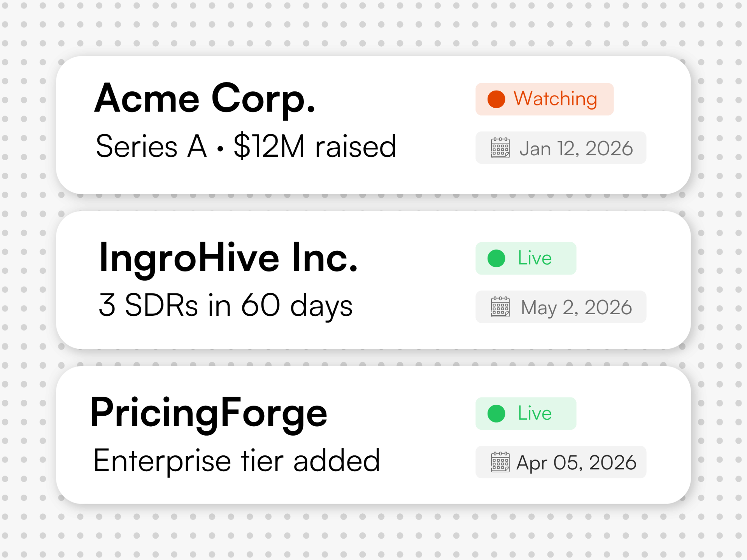The height and width of the screenshot is (560, 747).
Task: Open the Acme Corp. title
Action: tap(205, 99)
